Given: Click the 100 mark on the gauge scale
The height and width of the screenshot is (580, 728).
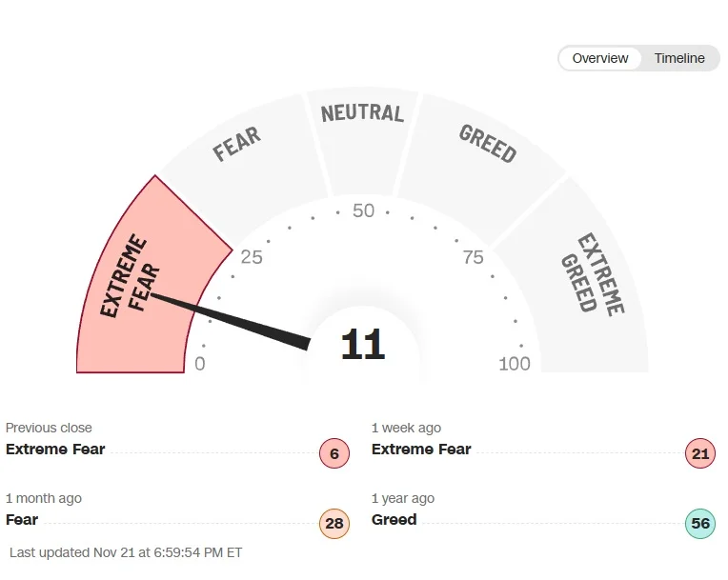Looking at the screenshot, I should point(515,364).
